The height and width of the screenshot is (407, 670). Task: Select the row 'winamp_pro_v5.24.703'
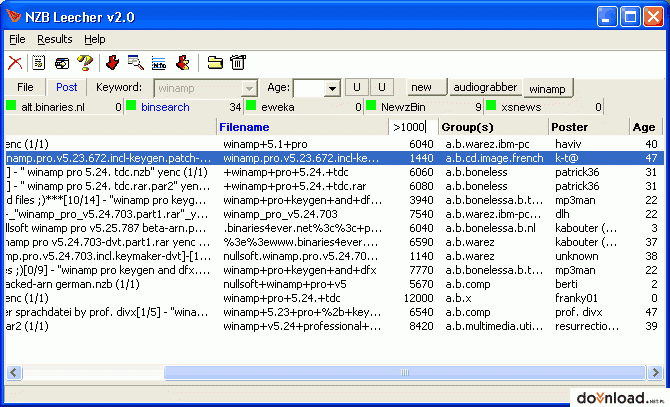tap(335, 214)
